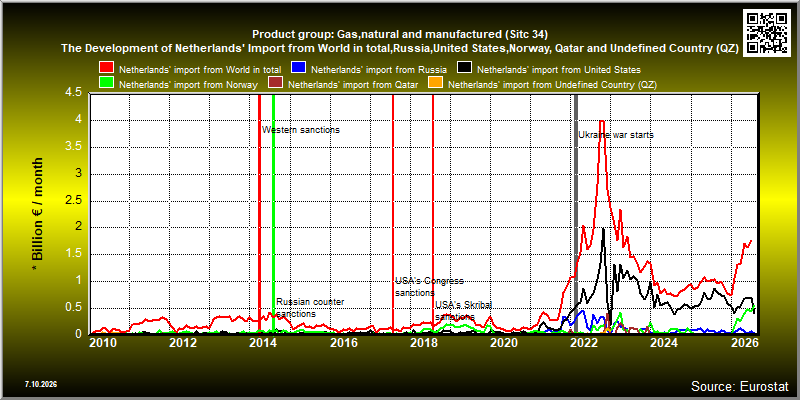Click the blue Russia legend swatch
Image resolution: width=800 pixels, height=400 pixels.
[298, 69]
